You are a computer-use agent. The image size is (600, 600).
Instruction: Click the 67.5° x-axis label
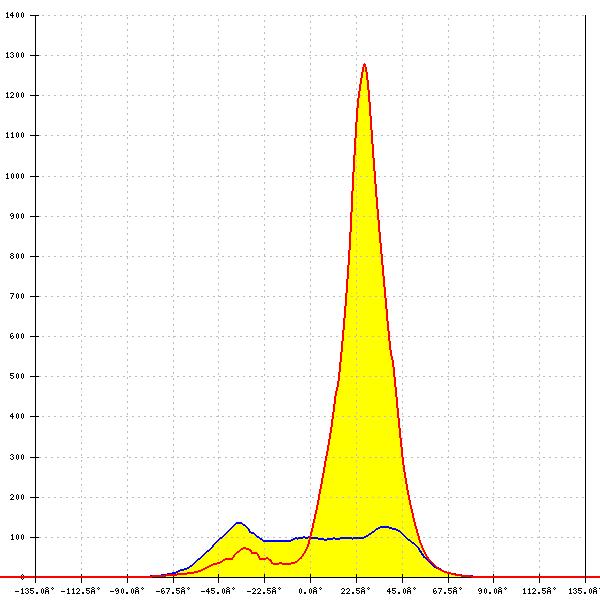click(447, 591)
